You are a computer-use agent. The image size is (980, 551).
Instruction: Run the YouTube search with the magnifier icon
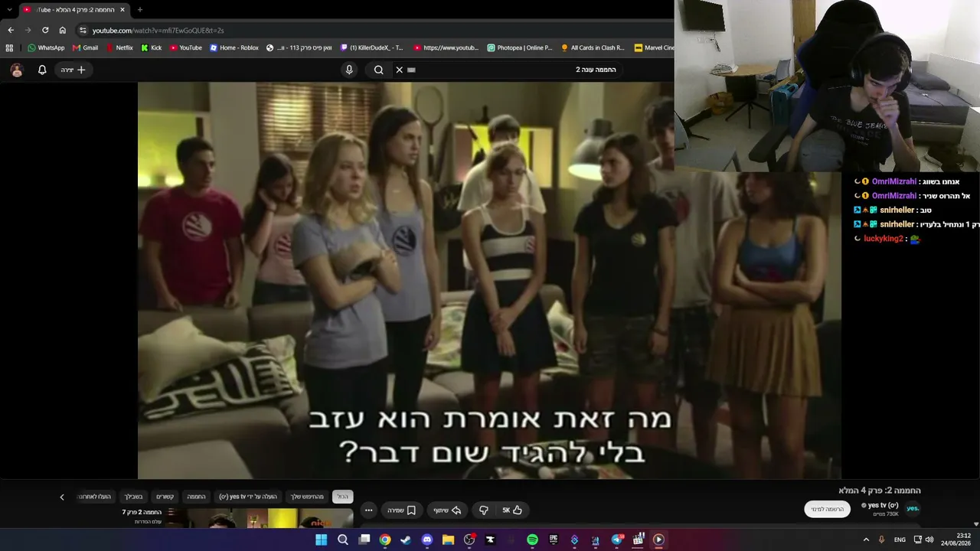coord(378,70)
